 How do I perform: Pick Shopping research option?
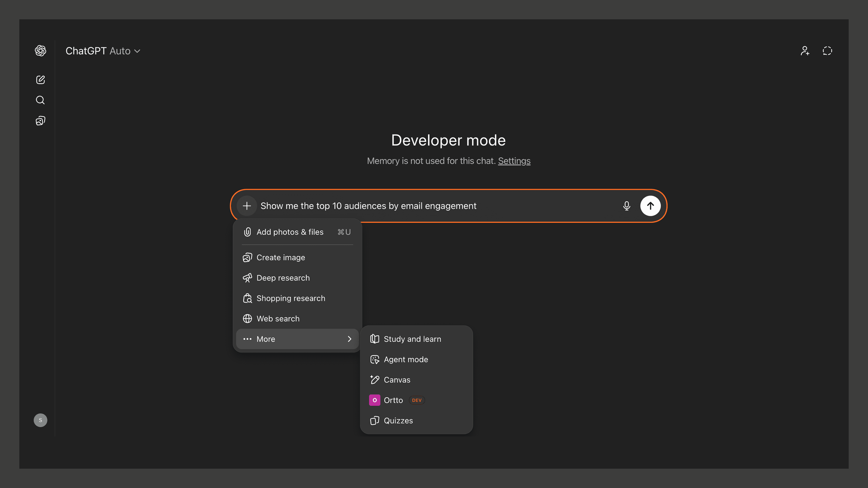pos(290,298)
